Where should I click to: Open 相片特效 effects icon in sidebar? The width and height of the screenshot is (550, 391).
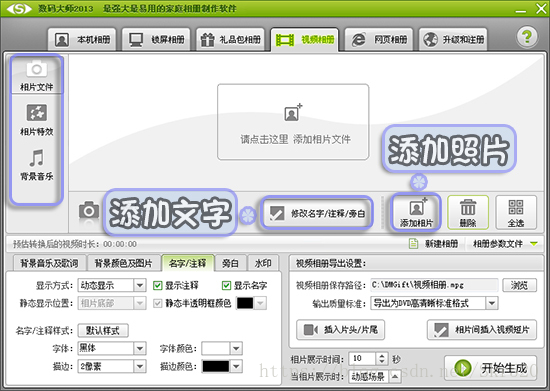[x=36, y=113]
